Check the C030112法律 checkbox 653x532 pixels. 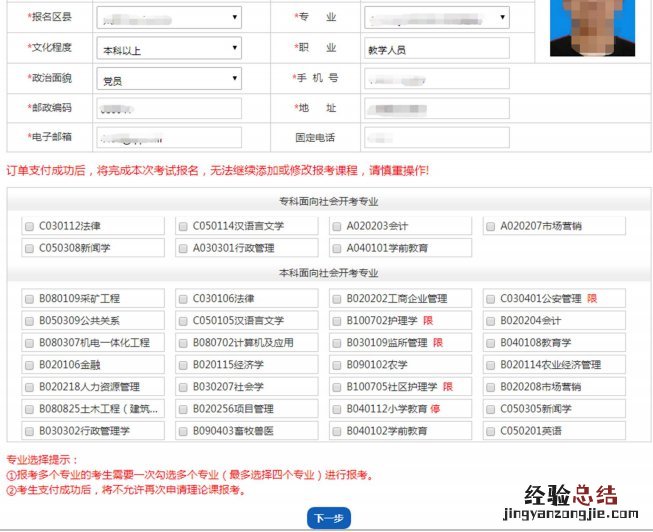coord(29,227)
